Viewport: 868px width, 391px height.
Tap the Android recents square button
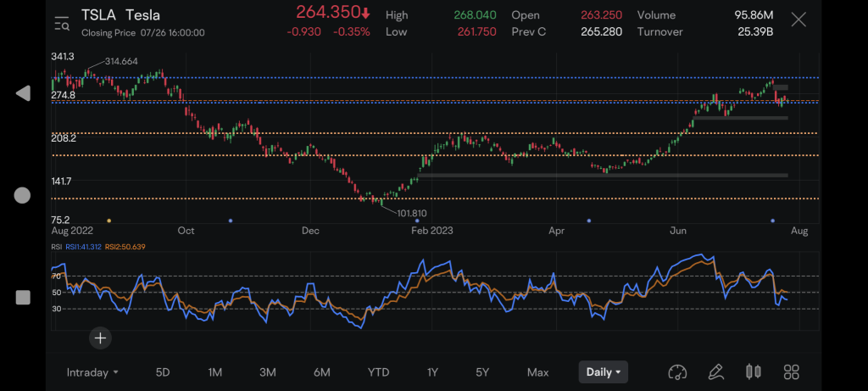click(23, 298)
